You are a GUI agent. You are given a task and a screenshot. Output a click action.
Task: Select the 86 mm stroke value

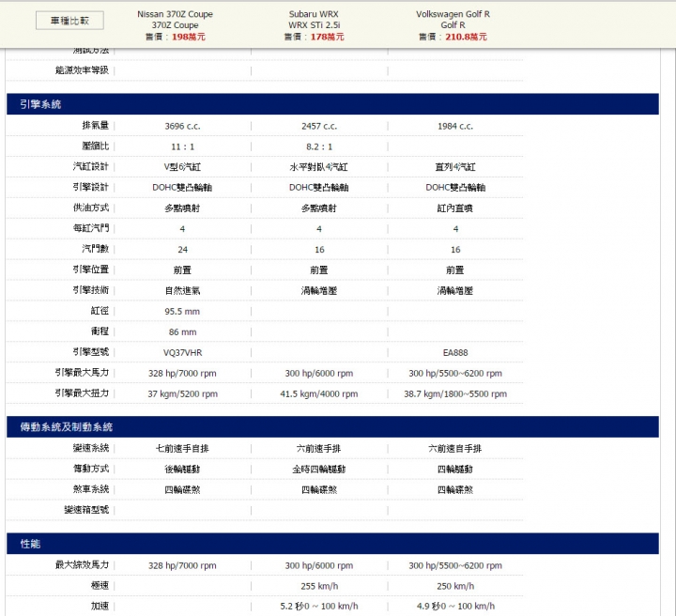(x=182, y=331)
